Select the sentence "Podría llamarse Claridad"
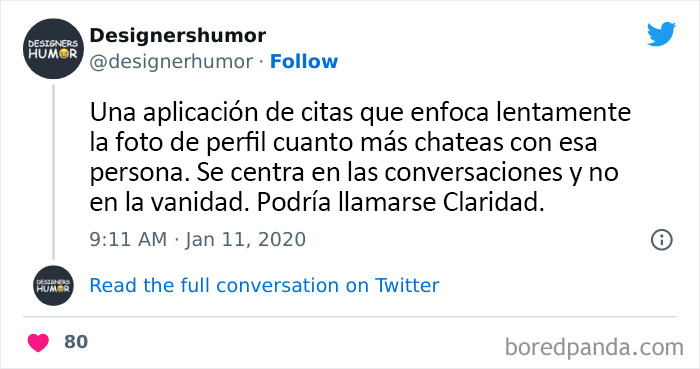This screenshot has height=369, width=700. point(400,203)
